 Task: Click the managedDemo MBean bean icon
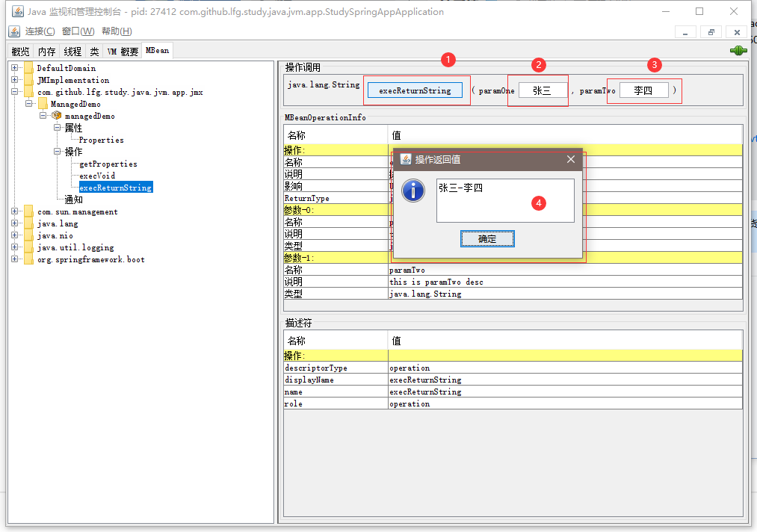pos(57,115)
